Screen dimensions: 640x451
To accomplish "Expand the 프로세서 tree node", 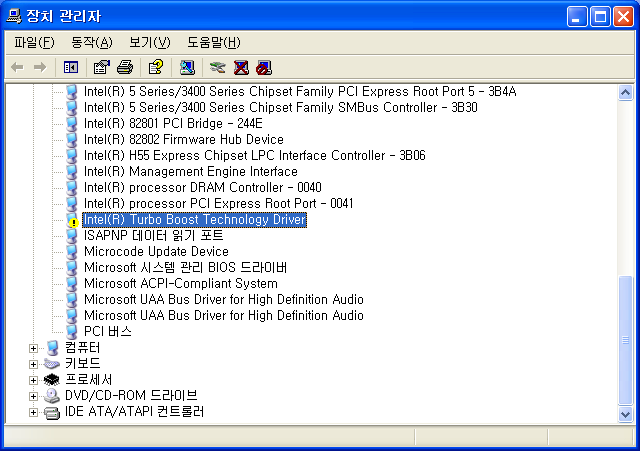I will click(x=33, y=380).
